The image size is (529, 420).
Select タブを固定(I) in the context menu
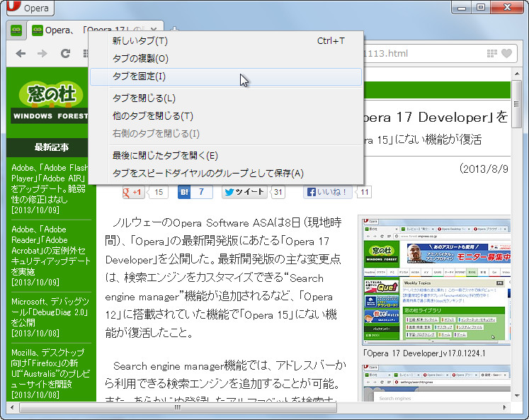coord(226,76)
